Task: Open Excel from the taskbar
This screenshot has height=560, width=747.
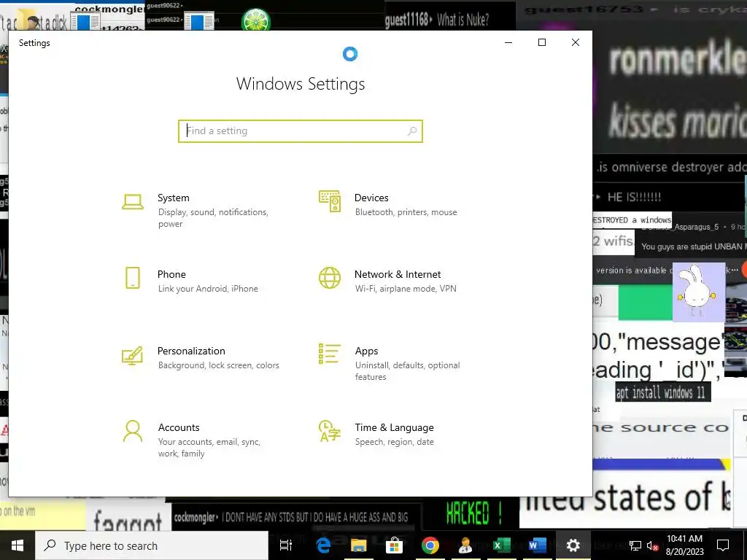Action: click(502, 545)
